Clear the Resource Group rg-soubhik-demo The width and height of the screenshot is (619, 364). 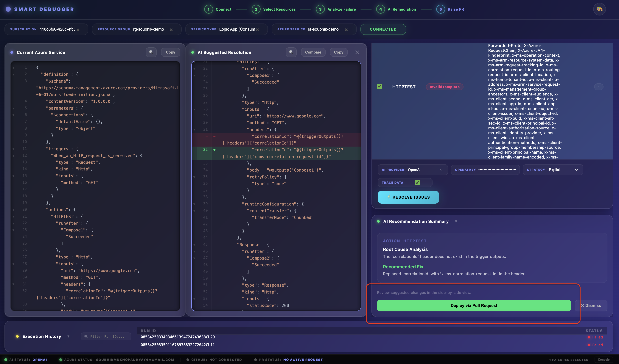(x=171, y=30)
